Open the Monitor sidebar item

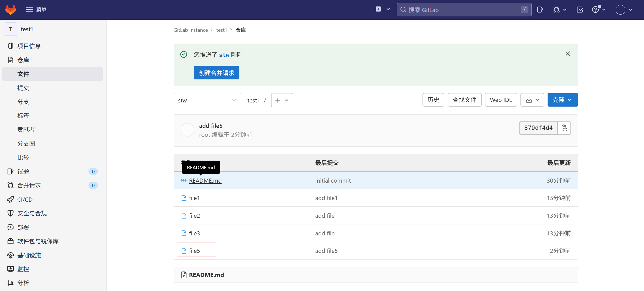coord(23,269)
